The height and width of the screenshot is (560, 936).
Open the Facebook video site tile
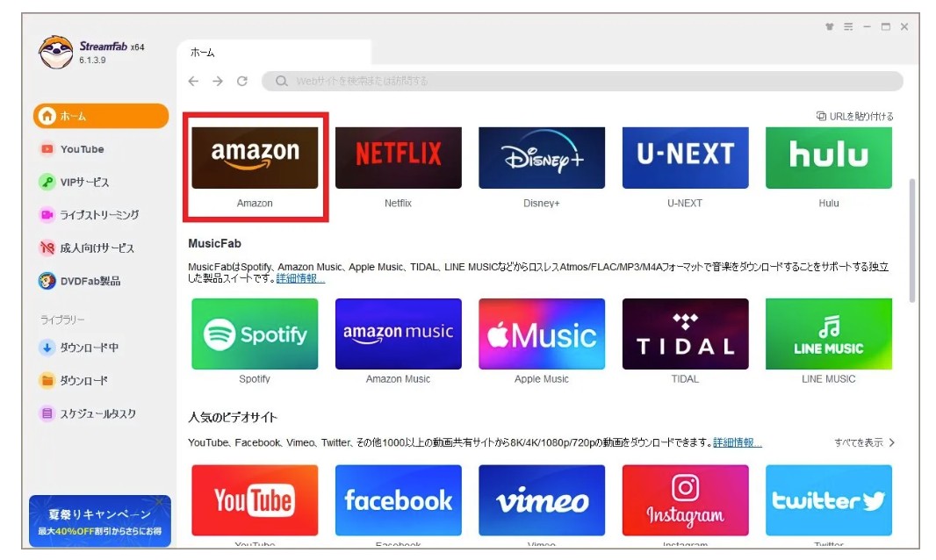(398, 500)
